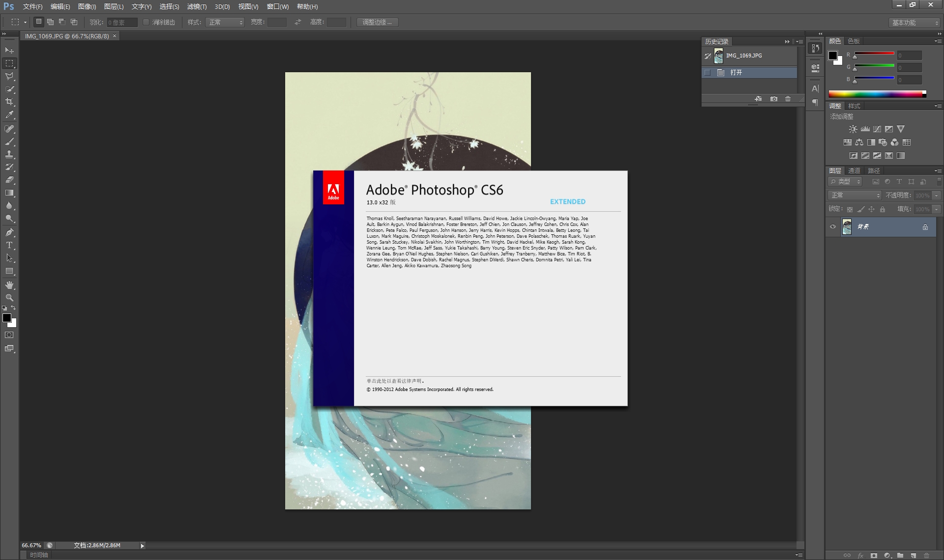The width and height of the screenshot is (944, 560).
Task: Select the Horizontal Type tool
Action: click(x=9, y=245)
